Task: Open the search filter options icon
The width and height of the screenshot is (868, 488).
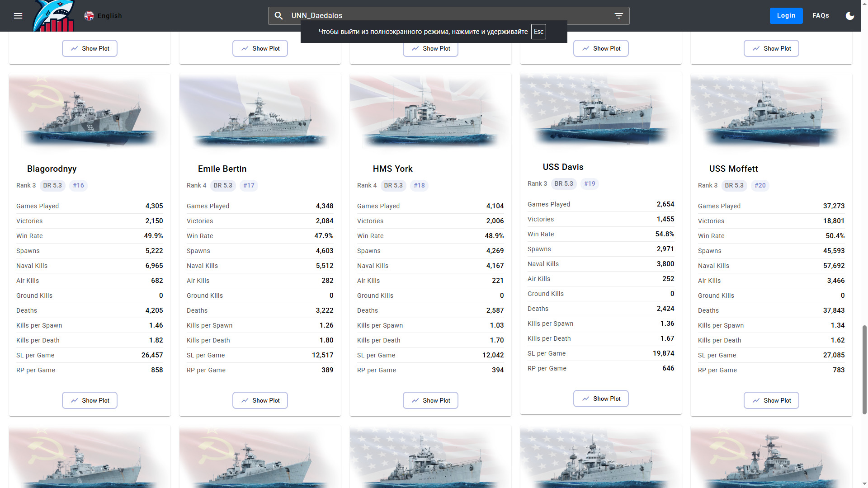Action: click(618, 16)
